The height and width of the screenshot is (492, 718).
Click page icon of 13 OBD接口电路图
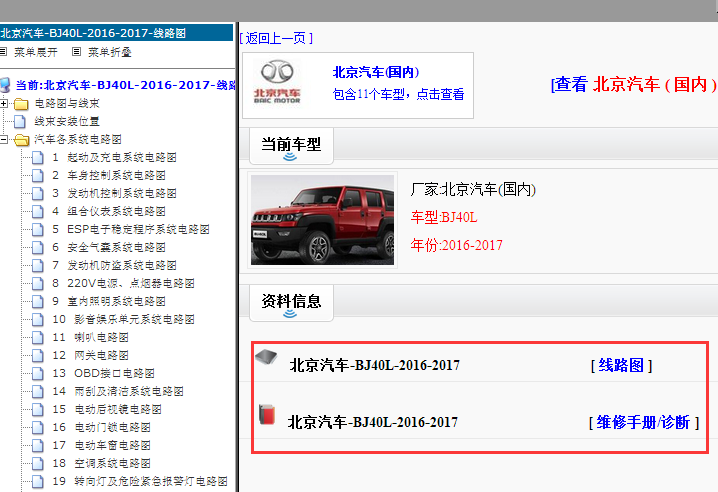38,373
